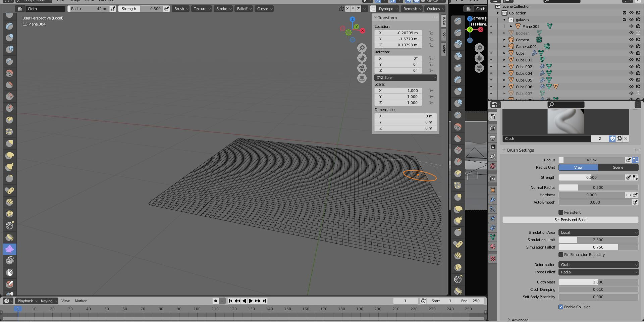Enable the Persistent checkbox
Image resolution: width=644 pixels, height=322 pixels.
561,212
